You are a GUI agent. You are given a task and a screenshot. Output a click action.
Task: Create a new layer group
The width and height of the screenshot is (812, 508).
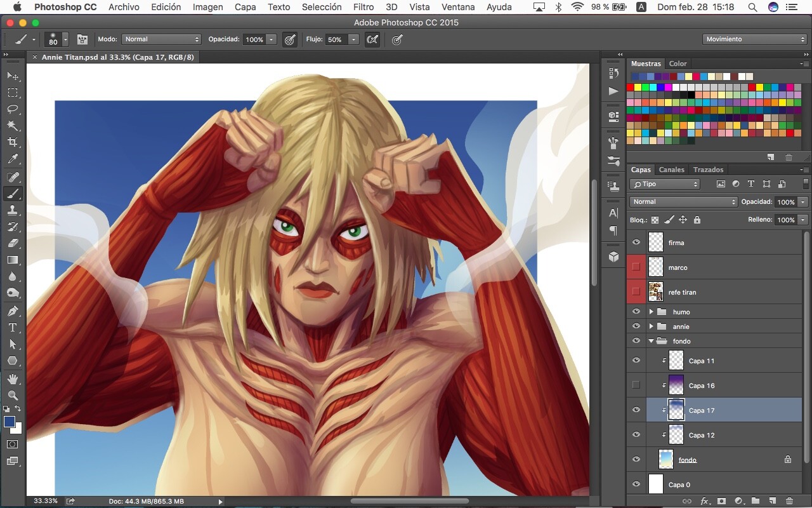click(756, 501)
